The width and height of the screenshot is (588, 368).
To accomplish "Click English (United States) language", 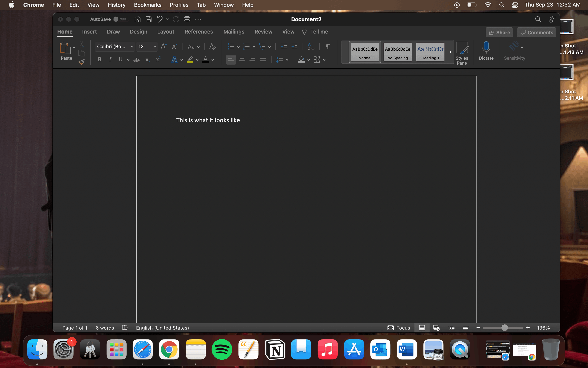I will click(163, 328).
